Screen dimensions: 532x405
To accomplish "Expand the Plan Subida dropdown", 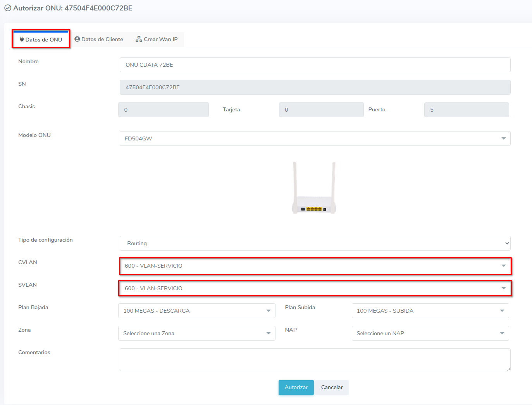I will [430, 311].
